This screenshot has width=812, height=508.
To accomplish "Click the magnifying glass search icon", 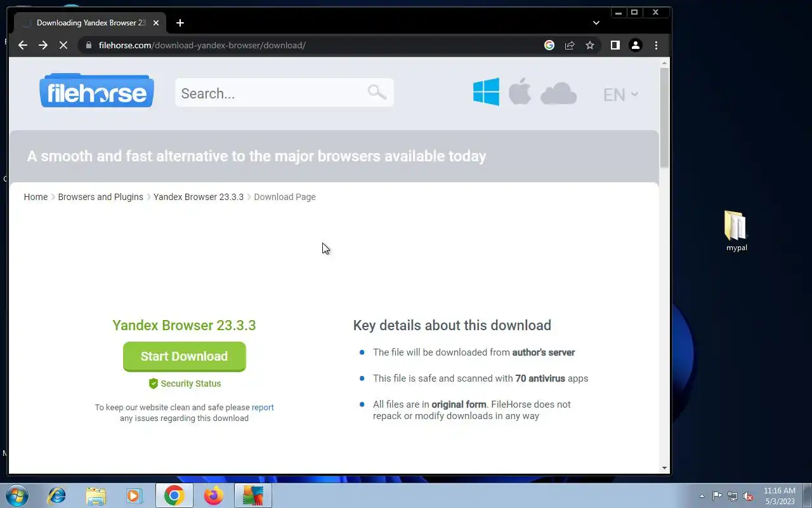I will (x=377, y=92).
